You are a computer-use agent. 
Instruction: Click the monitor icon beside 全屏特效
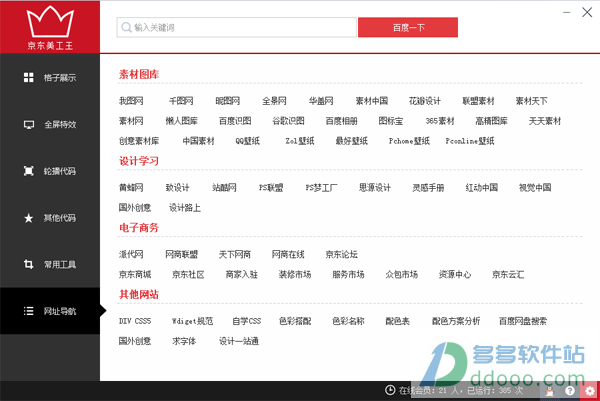(29, 125)
